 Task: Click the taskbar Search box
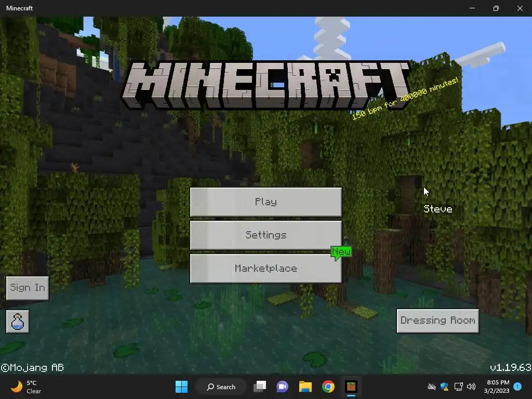[221, 387]
